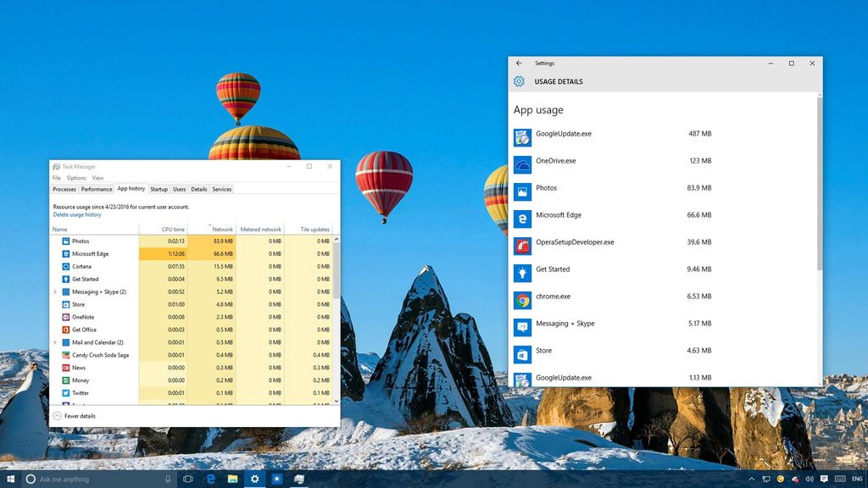Expand the Messaging + Skype entry
Image resolution: width=868 pixels, height=488 pixels.
(54, 291)
